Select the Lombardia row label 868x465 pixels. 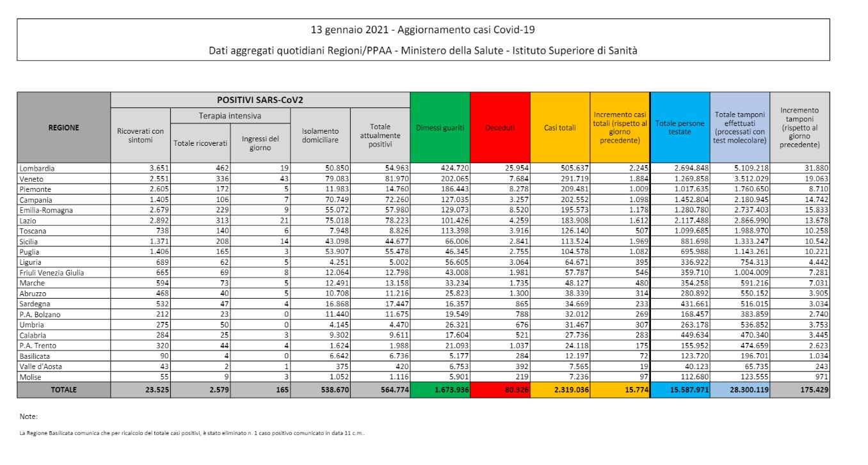pyautogui.click(x=37, y=168)
